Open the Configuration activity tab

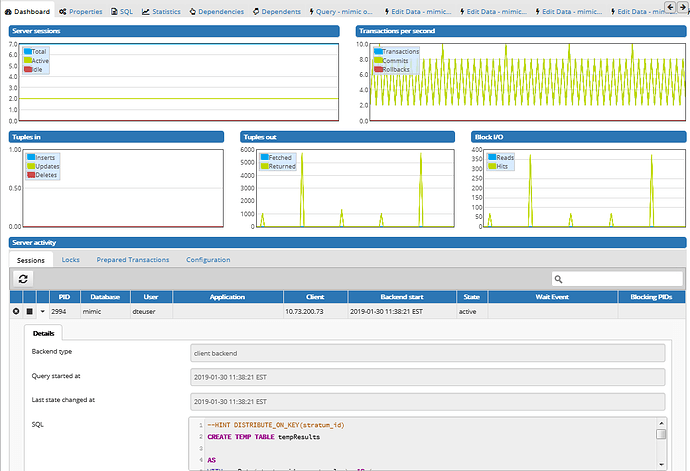(x=208, y=260)
